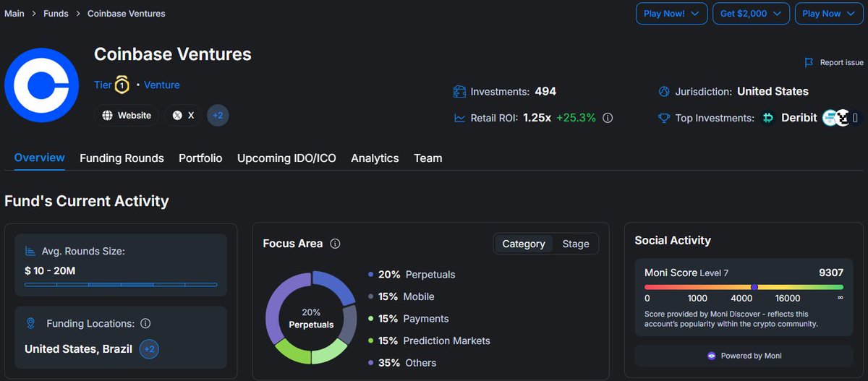This screenshot has width=868, height=381.
Task: Click the Moni Score value 9307
Action: pos(831,273)
